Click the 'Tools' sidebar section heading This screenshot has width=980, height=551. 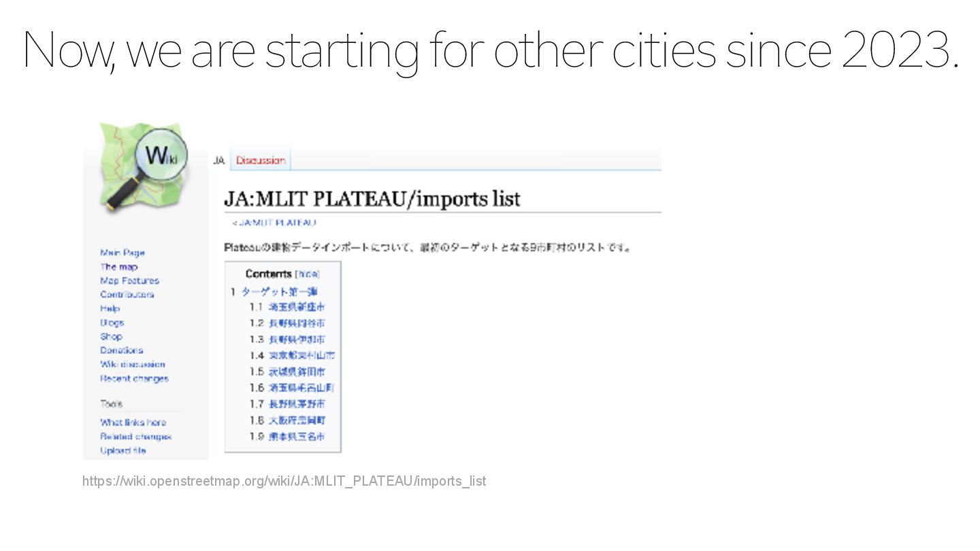point(112,403)
